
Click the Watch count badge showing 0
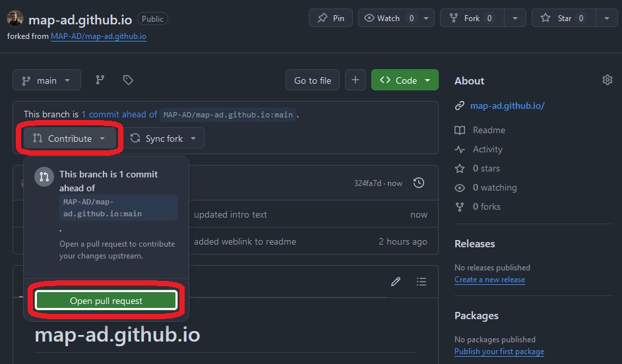412,18
